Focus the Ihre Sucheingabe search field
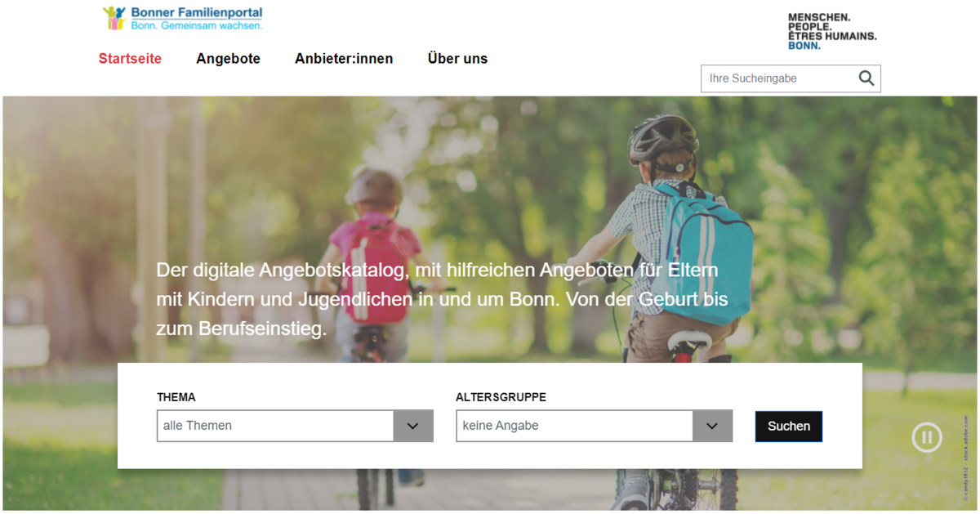The width and height of the screenshot is (980, 514). pyautogui.click(x=776, y=78)
